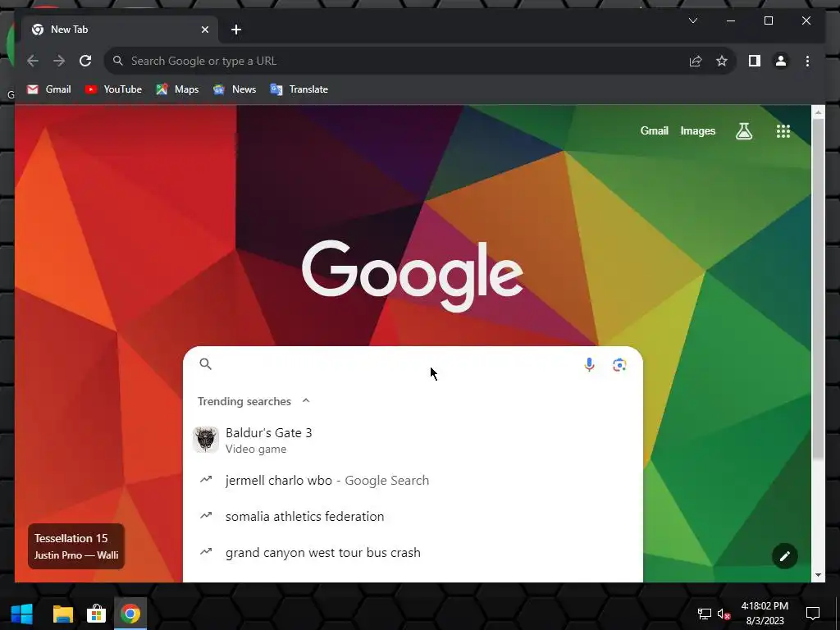The height and width of the screenshot is (630, 840).
Task: Open the taskbar clock and date
Action: tap(765, 614)
